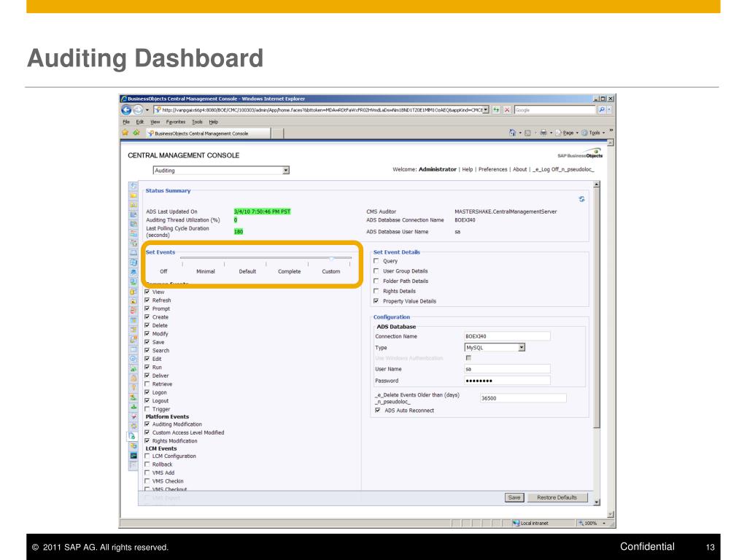The width and height of the screenshot is (747, 560).
Task: Click the Save button
Action: [x=514, y=497]
